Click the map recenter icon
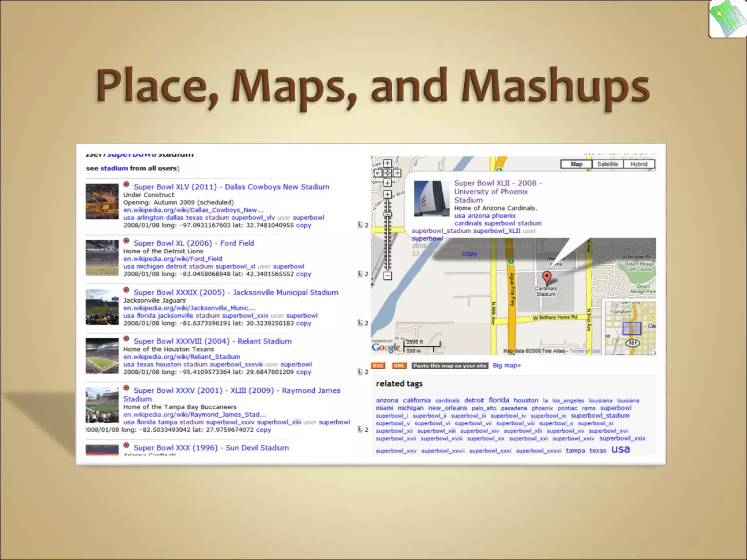The image size is (747, 560). 387,173
